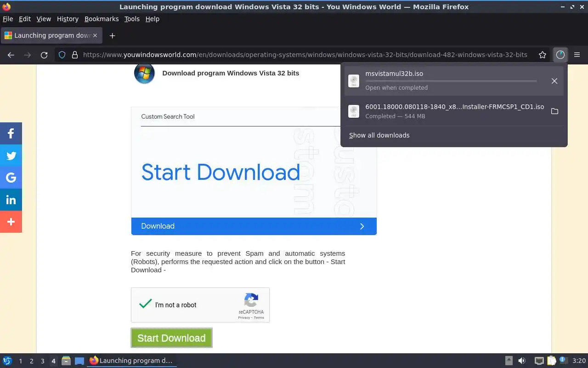The width and height of the screenshot is (588, 368).
Task: Click the reCAPTCHA logo
Action: (x=251, y=300)
